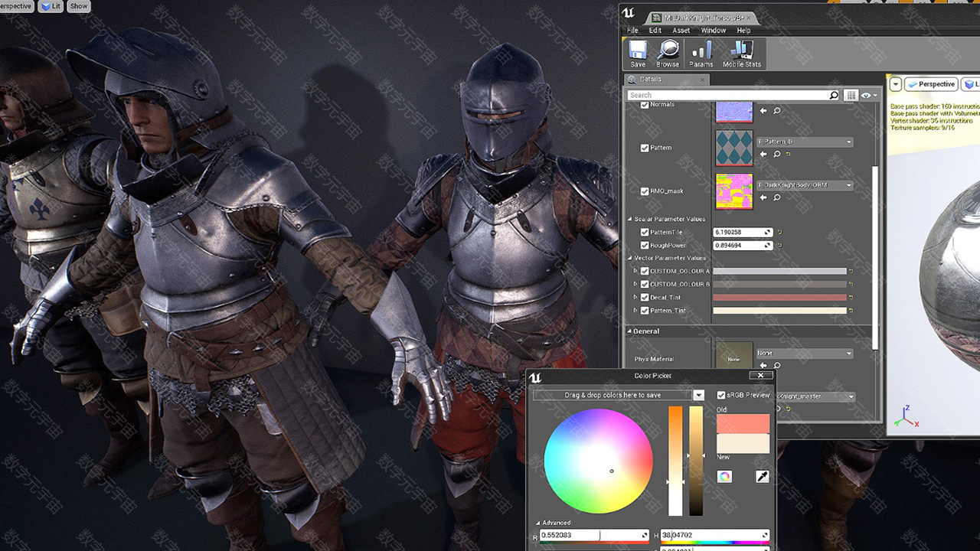Open preview viewport options arrow
This screenshot has width=980, height=551.
[x=896, y=84]
